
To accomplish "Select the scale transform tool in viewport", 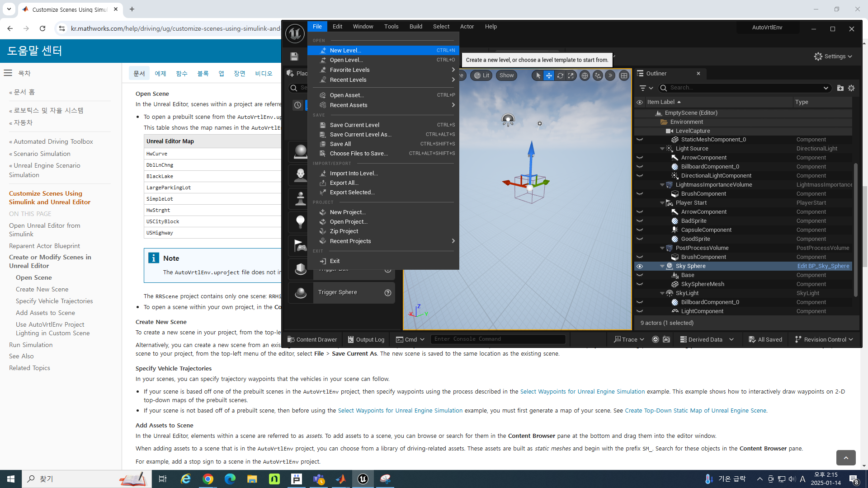I will [571, 75].
